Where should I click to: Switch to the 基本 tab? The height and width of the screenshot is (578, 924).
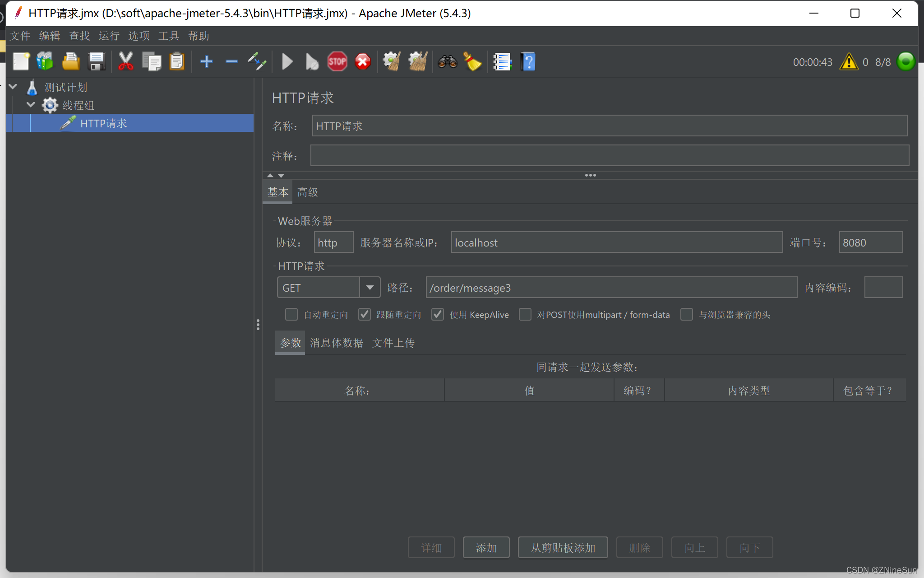point(277,192)
